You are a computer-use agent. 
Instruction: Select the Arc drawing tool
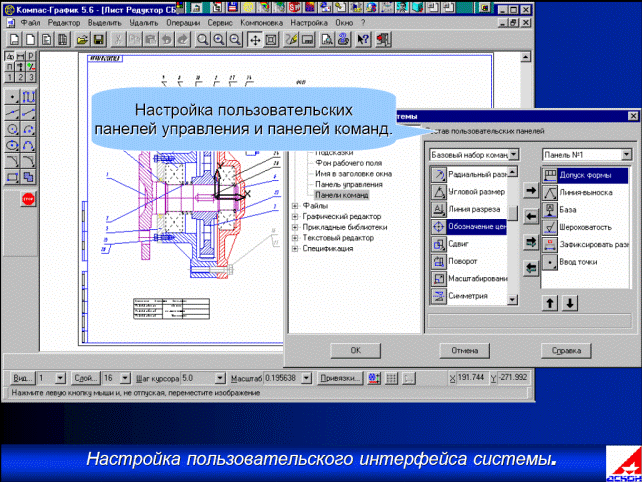[x=28, y=129]
